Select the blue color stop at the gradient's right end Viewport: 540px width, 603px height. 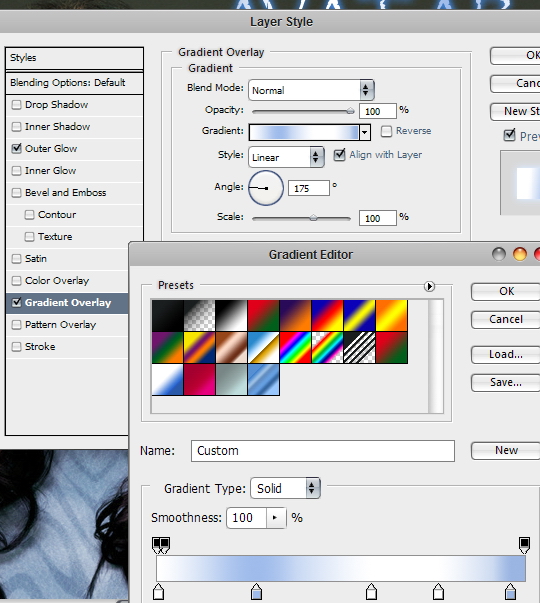510,591
